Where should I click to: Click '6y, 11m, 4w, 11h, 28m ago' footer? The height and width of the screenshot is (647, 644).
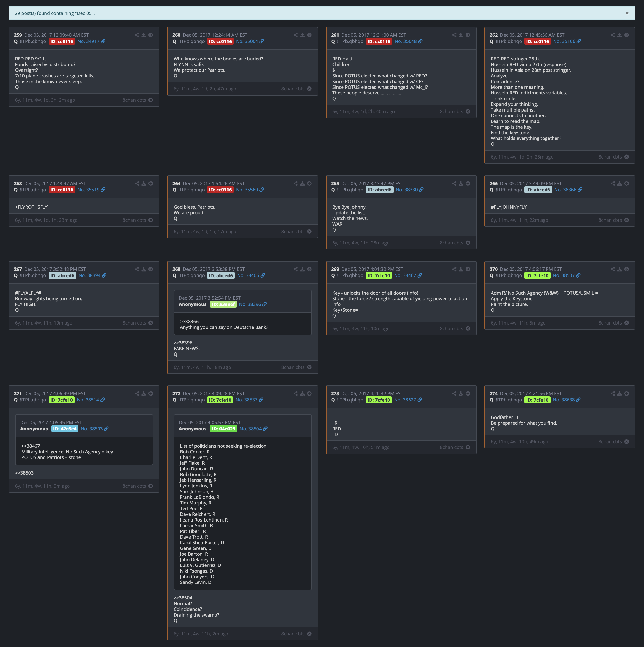pyautogui.click(x=361, y=243)
